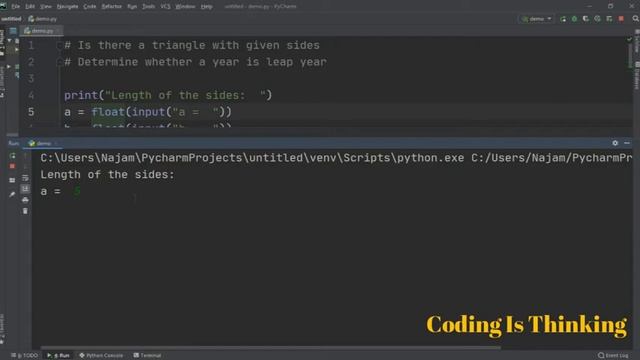Click the Pin Tab icon in Run panel
Viewport: 640px width, 360px height.
(12, 194)
